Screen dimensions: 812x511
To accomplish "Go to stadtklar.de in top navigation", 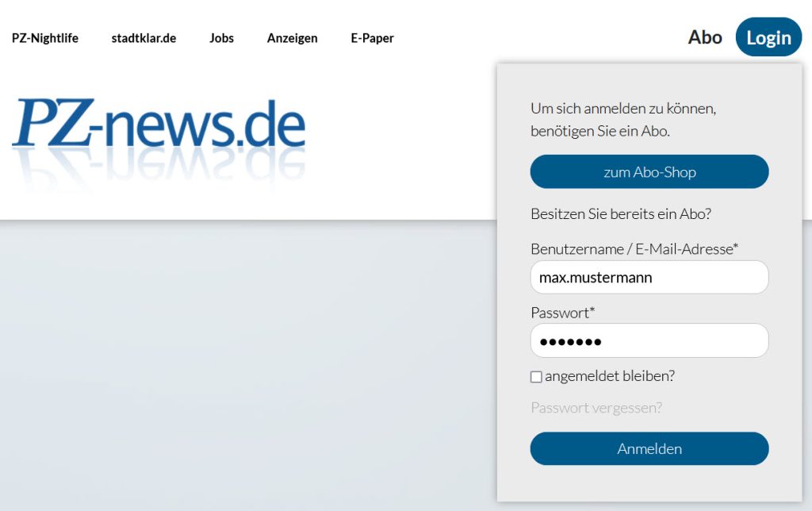I will pos(144,38).
